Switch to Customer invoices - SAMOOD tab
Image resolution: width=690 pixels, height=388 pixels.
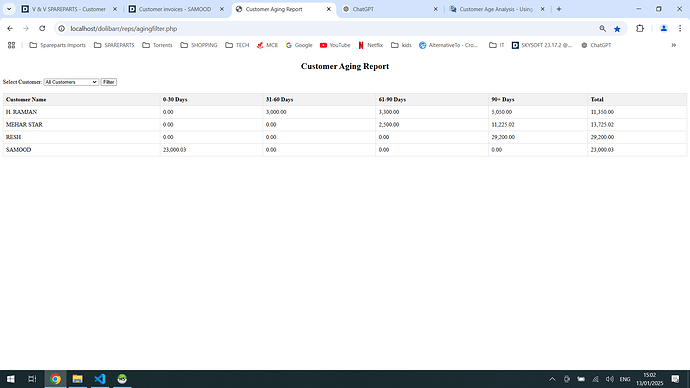pos(176,9)
